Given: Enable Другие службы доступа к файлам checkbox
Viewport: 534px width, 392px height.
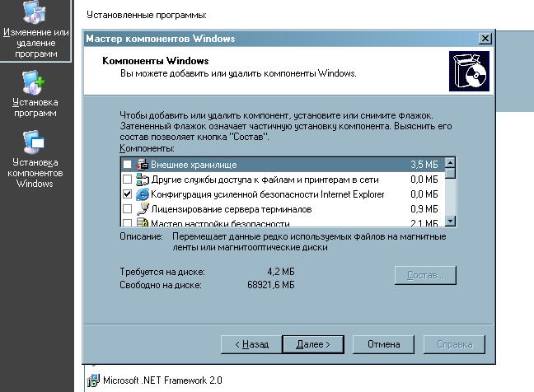Looking at the screenshot, I should [128, 180].
